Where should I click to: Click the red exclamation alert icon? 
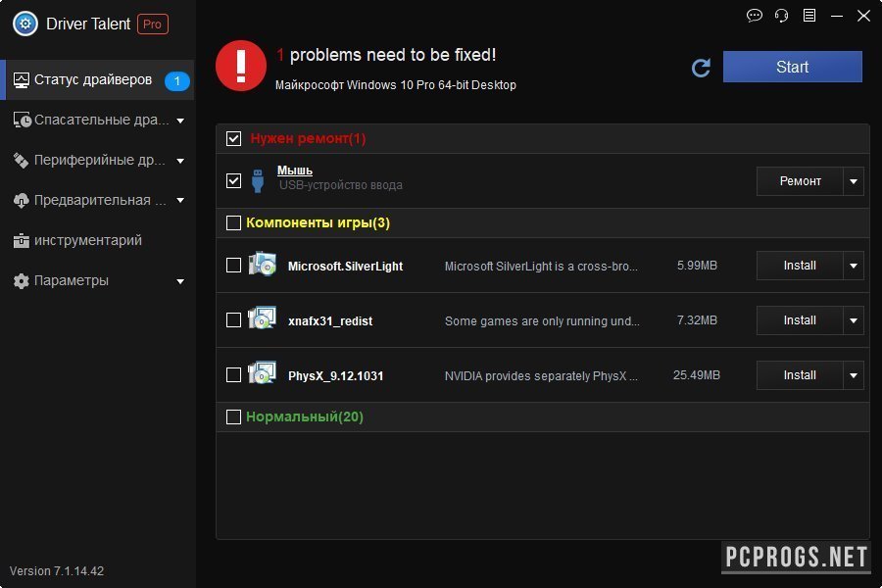(x=241, y=66)
